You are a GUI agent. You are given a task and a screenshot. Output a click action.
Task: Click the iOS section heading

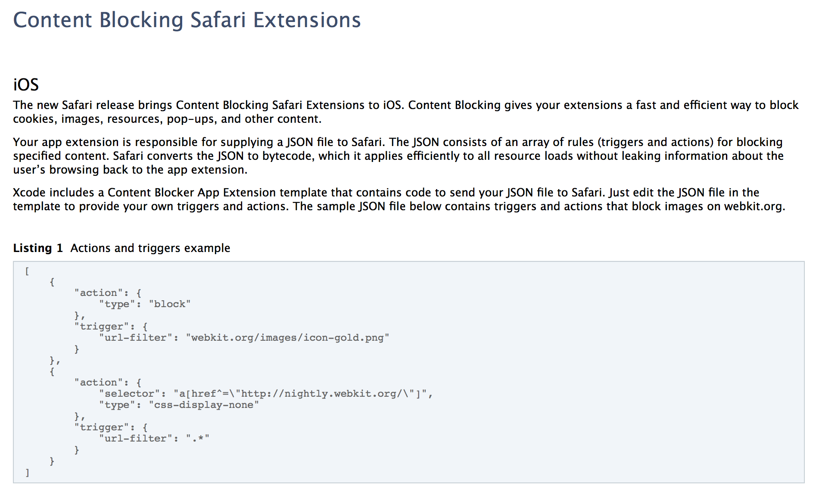pyautogui.click(x=26, y=85)
